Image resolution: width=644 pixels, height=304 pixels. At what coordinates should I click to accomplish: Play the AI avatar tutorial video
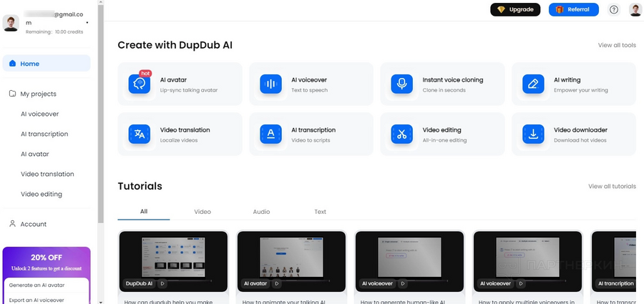coord(277,283)
